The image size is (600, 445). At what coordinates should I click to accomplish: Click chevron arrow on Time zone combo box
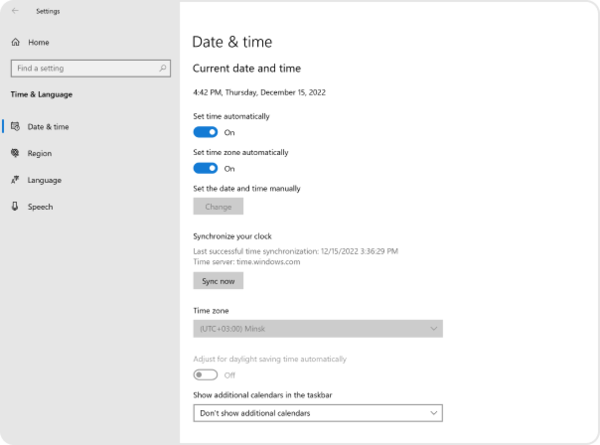[432, 329]
